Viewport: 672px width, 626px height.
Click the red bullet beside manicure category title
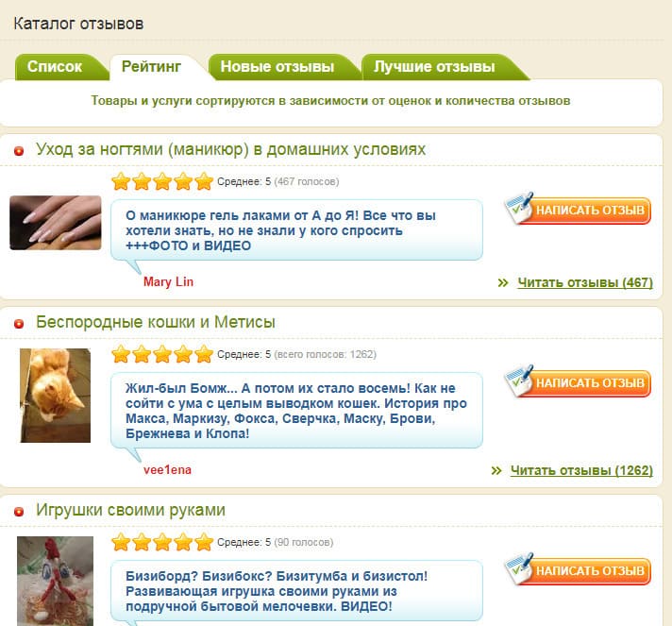click(19, 151)
